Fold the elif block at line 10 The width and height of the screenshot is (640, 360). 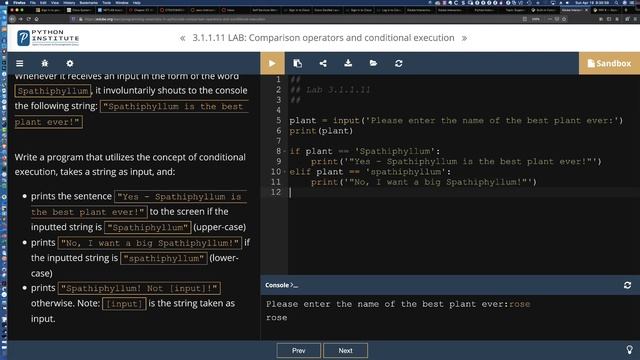click(284, 172)
